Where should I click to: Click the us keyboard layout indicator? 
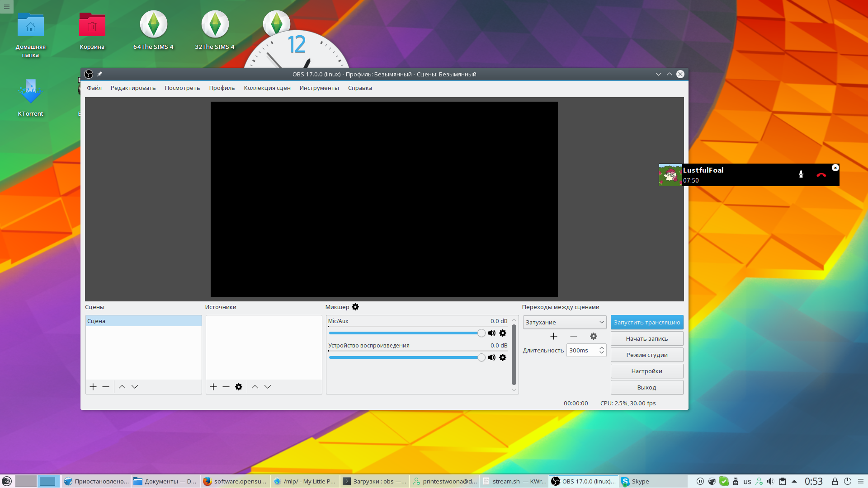click(747, 482)
